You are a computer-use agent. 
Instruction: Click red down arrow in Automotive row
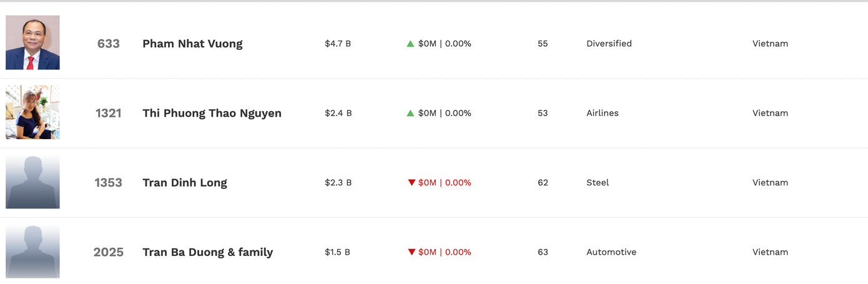pyautogui.click(x=412, y=252)
